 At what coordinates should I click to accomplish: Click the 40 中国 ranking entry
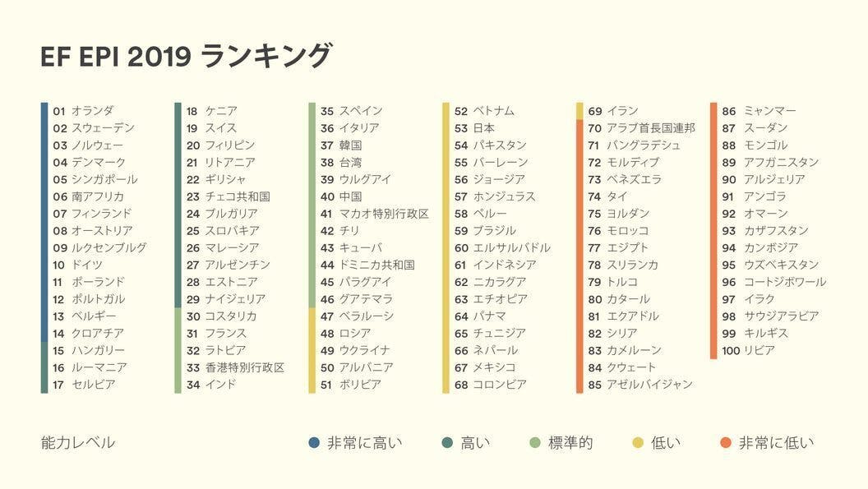[x=341, y=196]
